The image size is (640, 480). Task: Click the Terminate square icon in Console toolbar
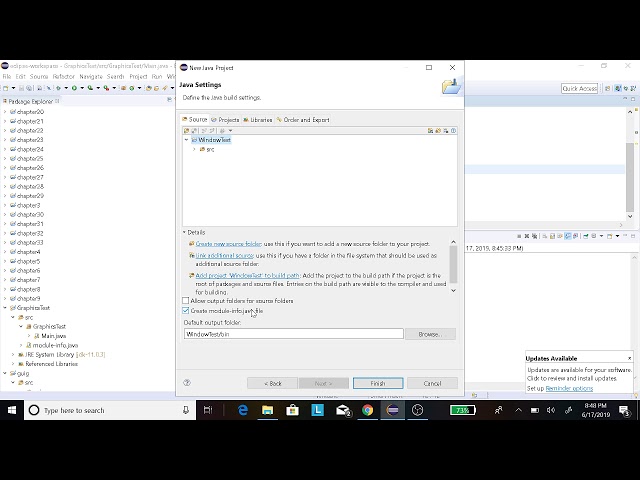pos(519,236)
